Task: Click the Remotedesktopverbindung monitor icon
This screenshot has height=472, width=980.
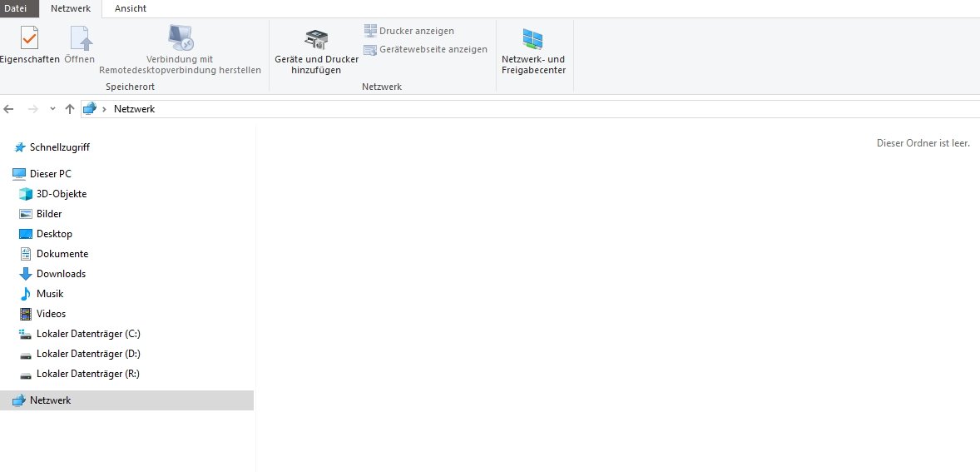Action: 181,37
